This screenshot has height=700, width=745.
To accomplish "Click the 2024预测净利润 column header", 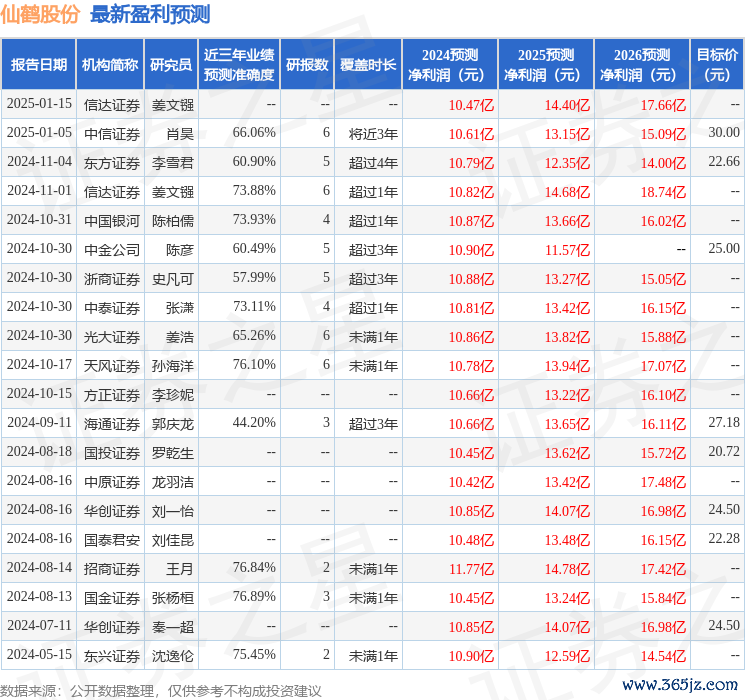I will click(x=450, y=64).
